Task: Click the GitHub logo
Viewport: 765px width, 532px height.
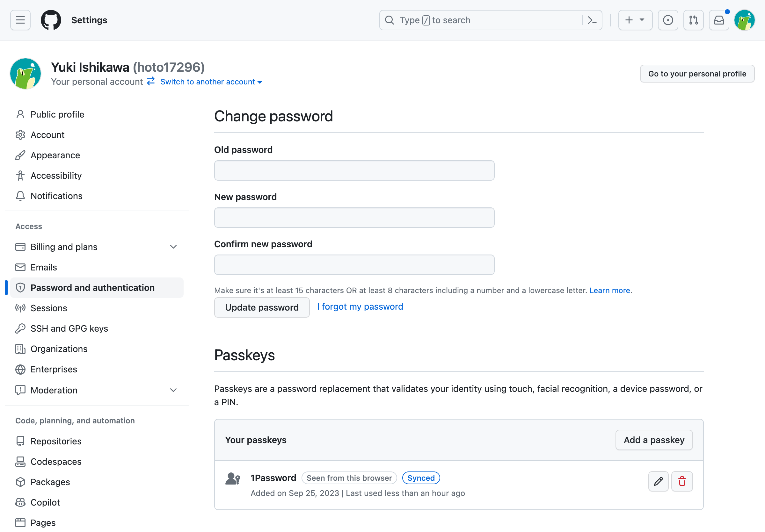Action: pos(51,20)
